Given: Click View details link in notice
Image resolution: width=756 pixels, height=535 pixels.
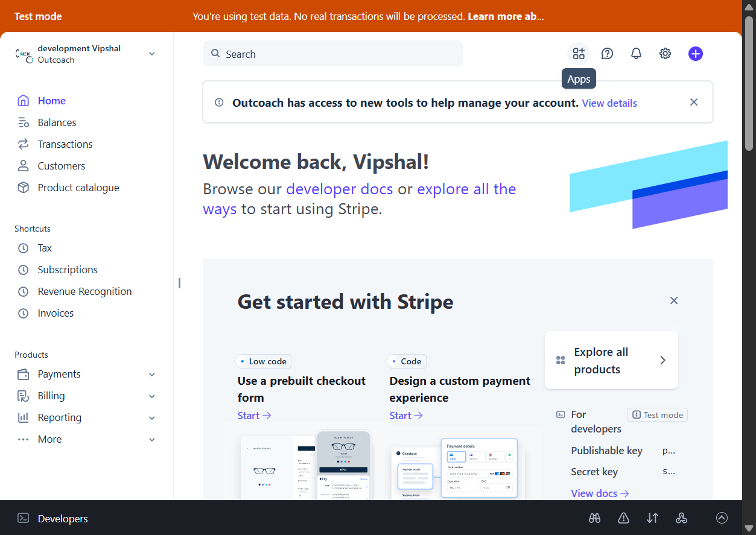Looking at the screenshot, I should pyautogui.click(x=609, y=103).
